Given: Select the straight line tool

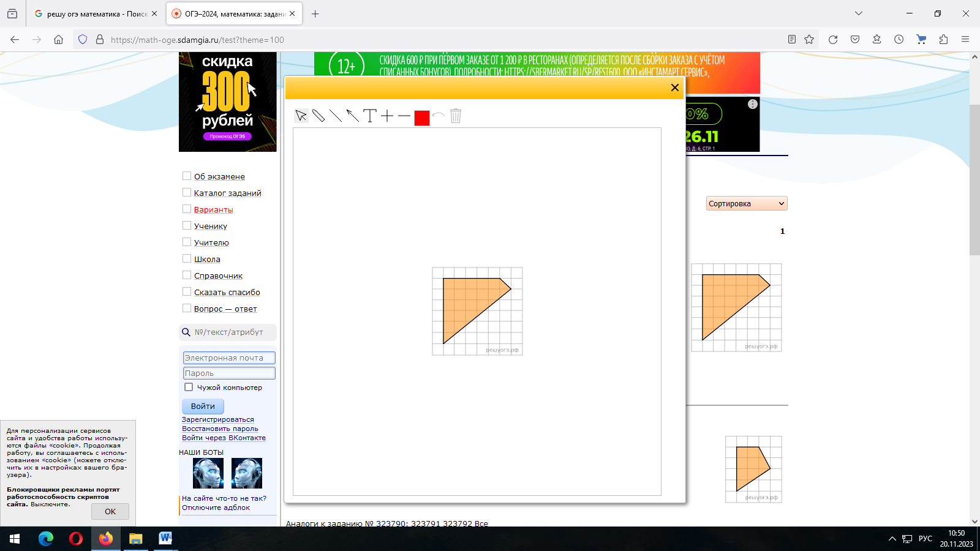Looking at the screenshot, I should click(x=335, y=116).
